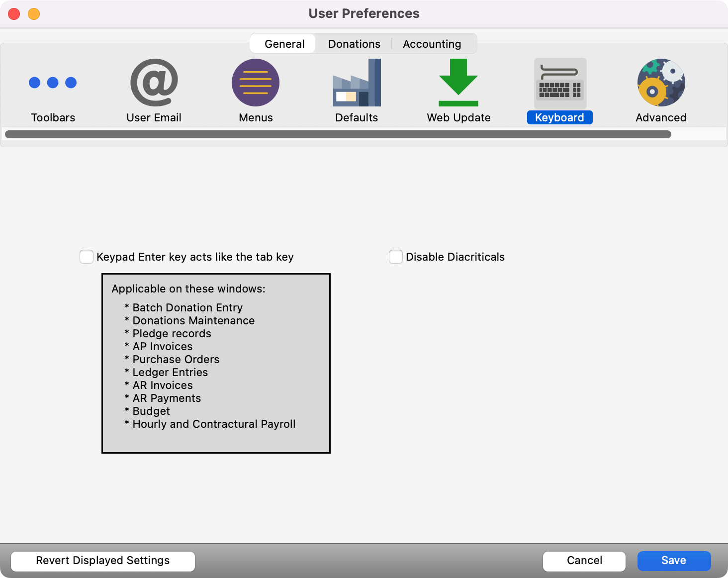The height and width of the screenshot is (578, 728).
Task: Click the Keyboard label under icon
Action: click(559, 117)
